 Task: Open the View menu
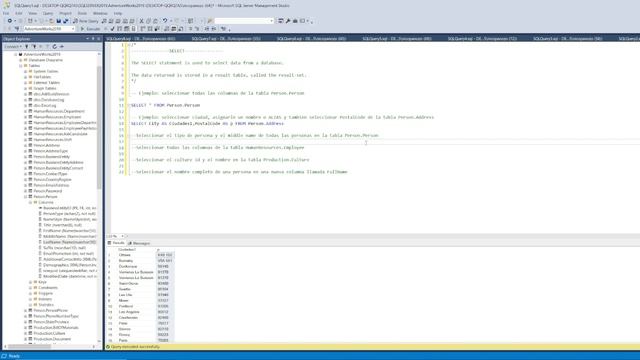click(x=33, y=13)
